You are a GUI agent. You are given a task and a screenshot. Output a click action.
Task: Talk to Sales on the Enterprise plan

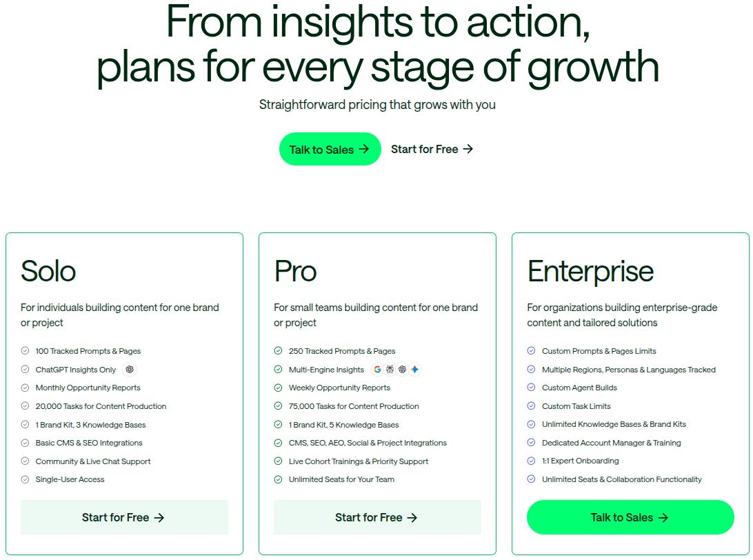(x=630, y=517)
